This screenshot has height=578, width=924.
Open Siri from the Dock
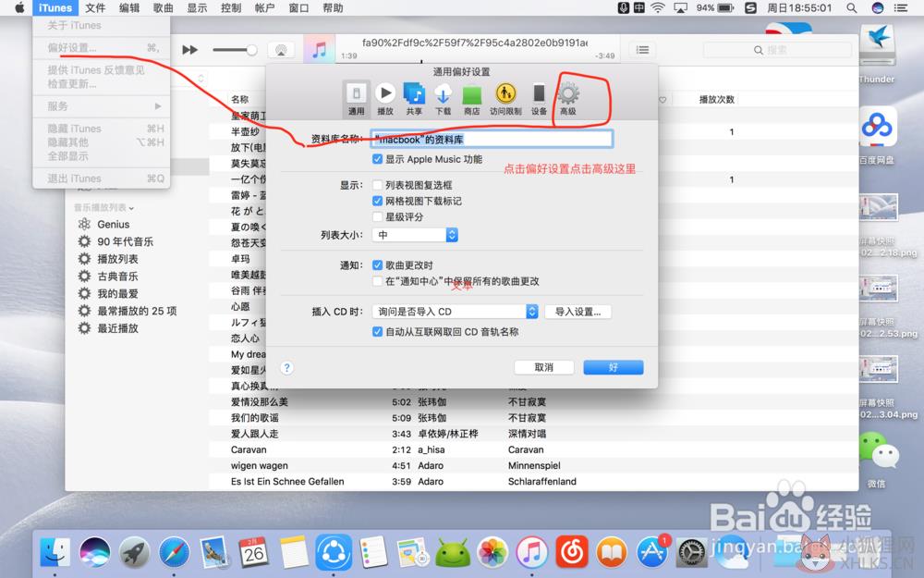(x=95, y=553)
